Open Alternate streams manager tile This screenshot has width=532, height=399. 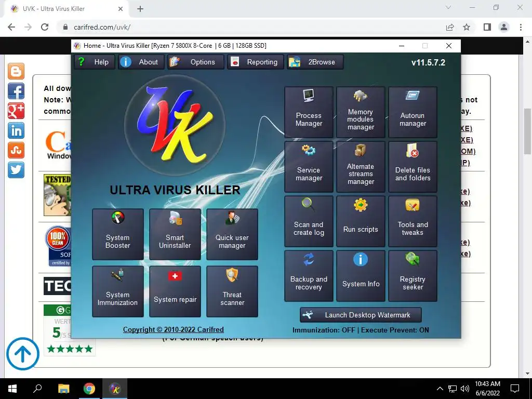(361, 167)
